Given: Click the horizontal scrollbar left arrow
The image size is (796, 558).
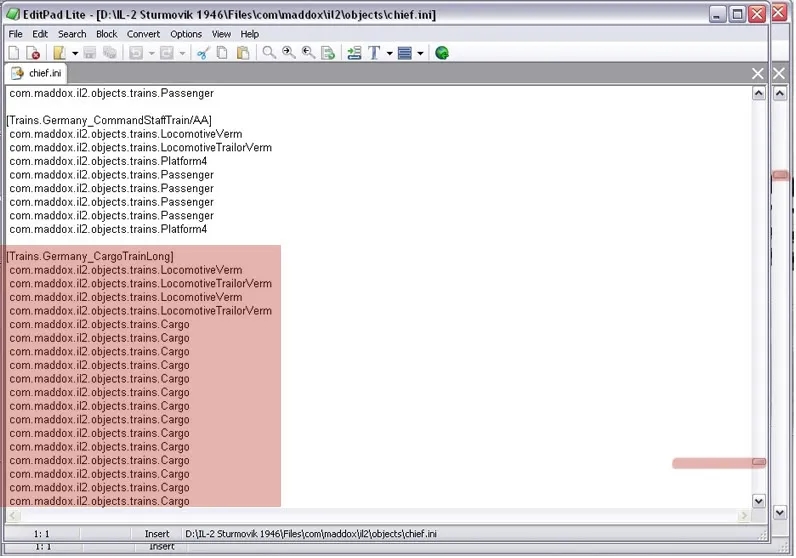Looking at the screenshot, I should (13, 516).
